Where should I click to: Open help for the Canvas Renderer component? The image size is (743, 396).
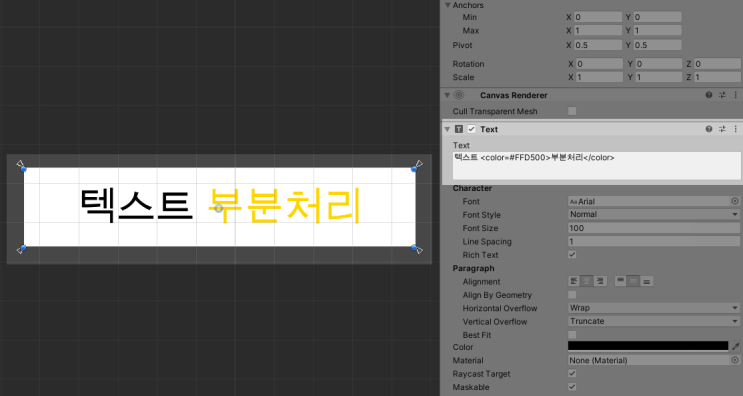coord(708,95)
